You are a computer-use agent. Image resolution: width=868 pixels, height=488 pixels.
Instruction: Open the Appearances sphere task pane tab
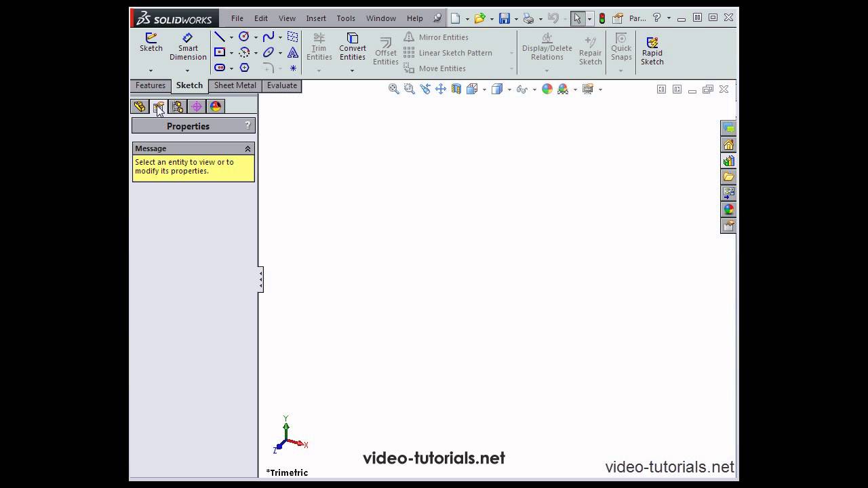[728, 209]
